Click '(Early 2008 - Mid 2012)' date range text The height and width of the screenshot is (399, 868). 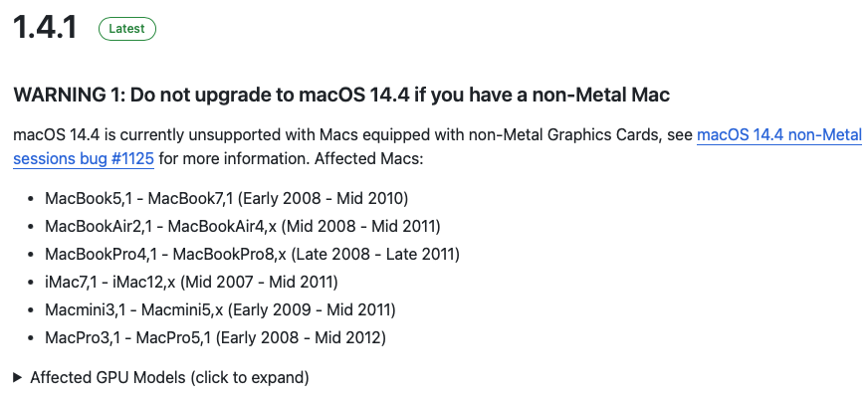coord(301,337)
